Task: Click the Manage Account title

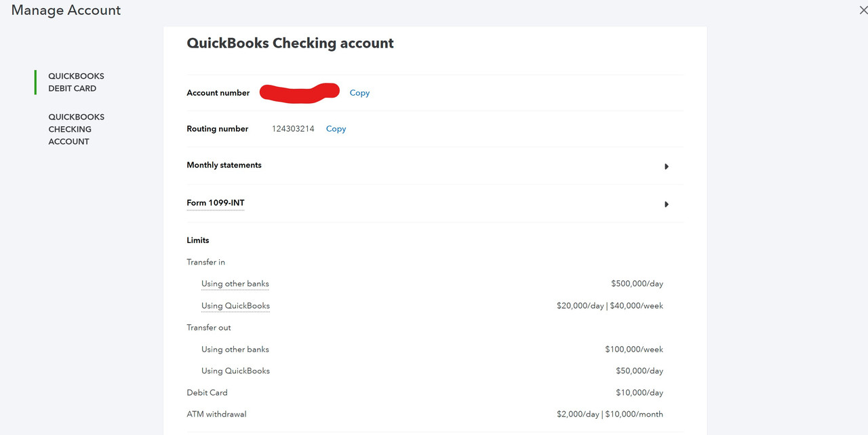Action: pos(66,10)
